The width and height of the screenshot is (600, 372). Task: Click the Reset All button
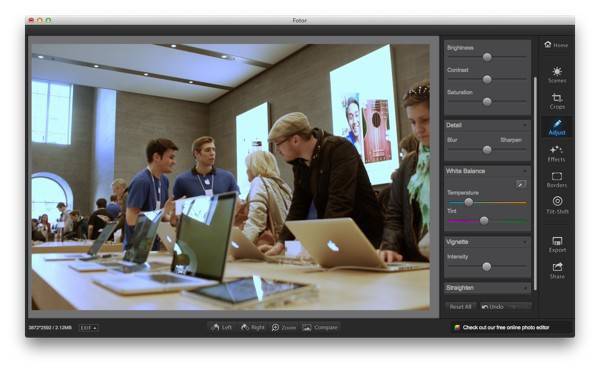[460, 307]
